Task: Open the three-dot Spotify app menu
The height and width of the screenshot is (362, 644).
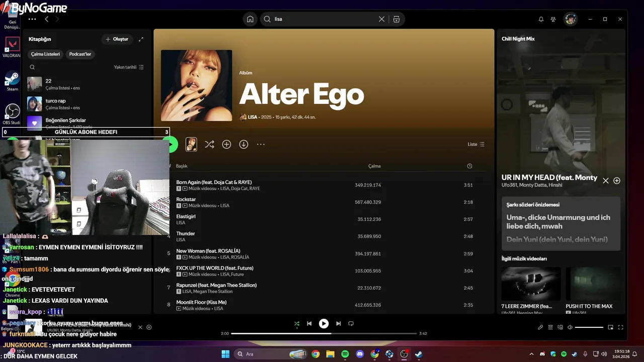Action: pyautogui.click(x=32, y=19)
